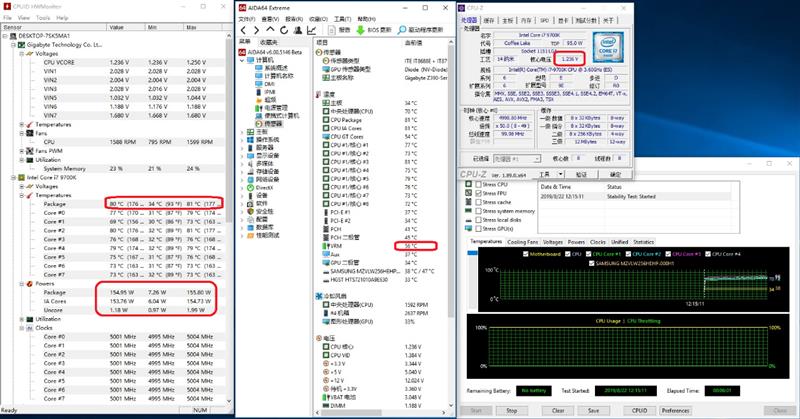800x419 pixels.
Task: Enable the Stress cache checkbox
Action: point(479,202)
